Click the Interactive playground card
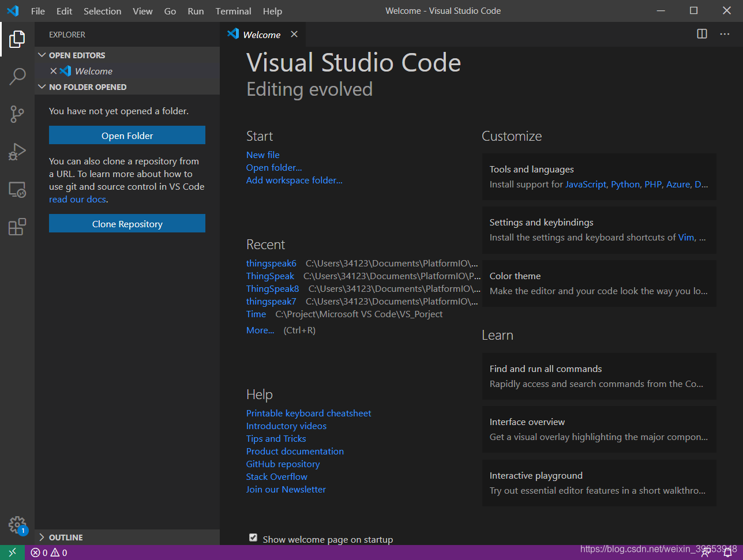The height and width of the screenshot is (560, 743). [x=599, y=483]
